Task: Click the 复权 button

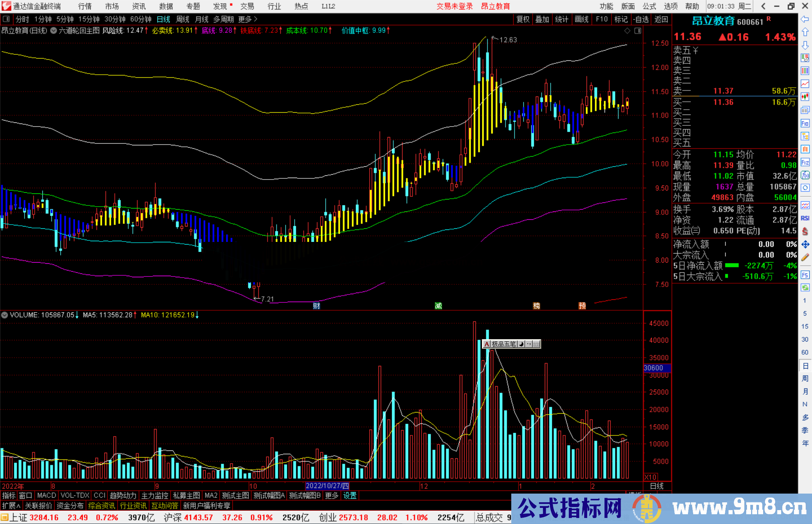Action: [x=523, y=19]
